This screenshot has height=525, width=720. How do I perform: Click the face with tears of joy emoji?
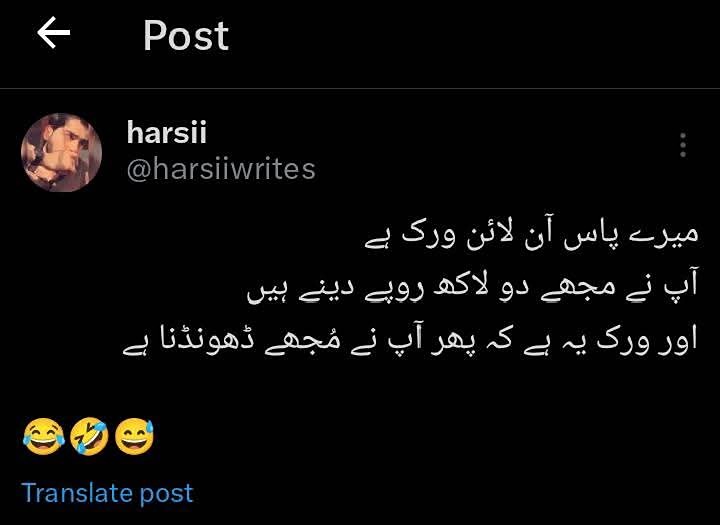pyautogui.click(x=43, y=436)
